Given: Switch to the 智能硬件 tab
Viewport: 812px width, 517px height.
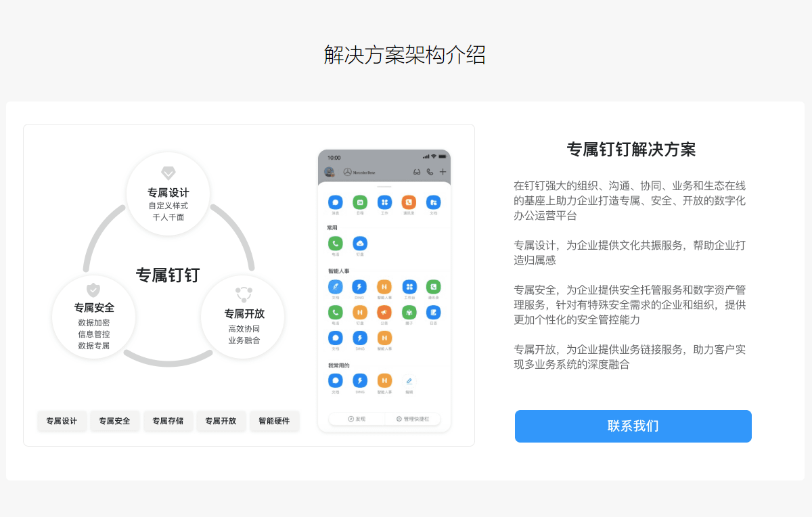Looking at the screenshot, I should tap(274, 421).
